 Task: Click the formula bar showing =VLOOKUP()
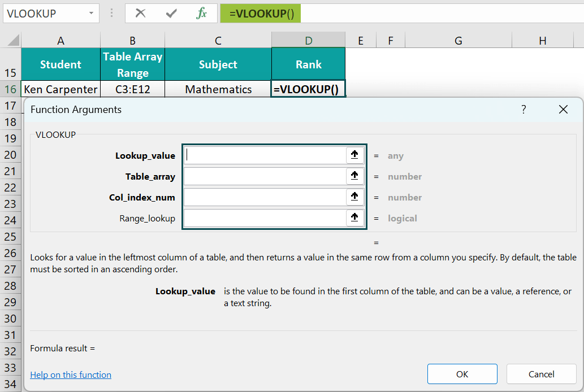pyautogui.click(x=260, y=13)
